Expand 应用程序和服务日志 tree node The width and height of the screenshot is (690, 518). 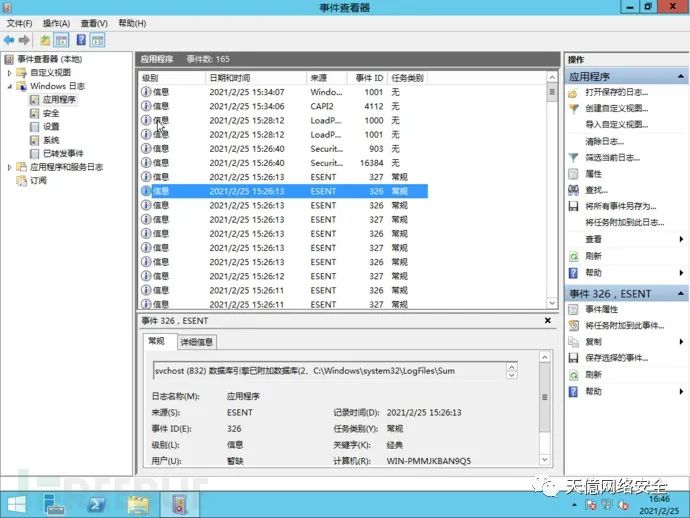(9, 167)
